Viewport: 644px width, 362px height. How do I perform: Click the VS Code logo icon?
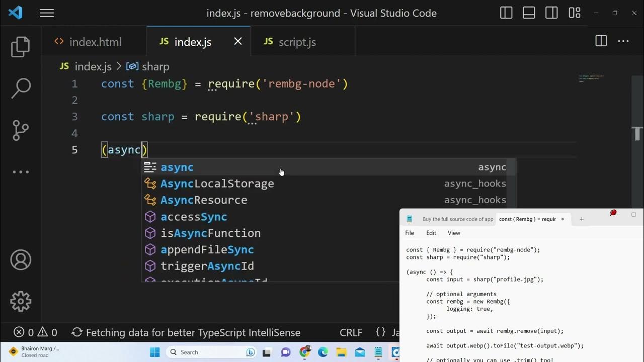(x=16, y=13)
